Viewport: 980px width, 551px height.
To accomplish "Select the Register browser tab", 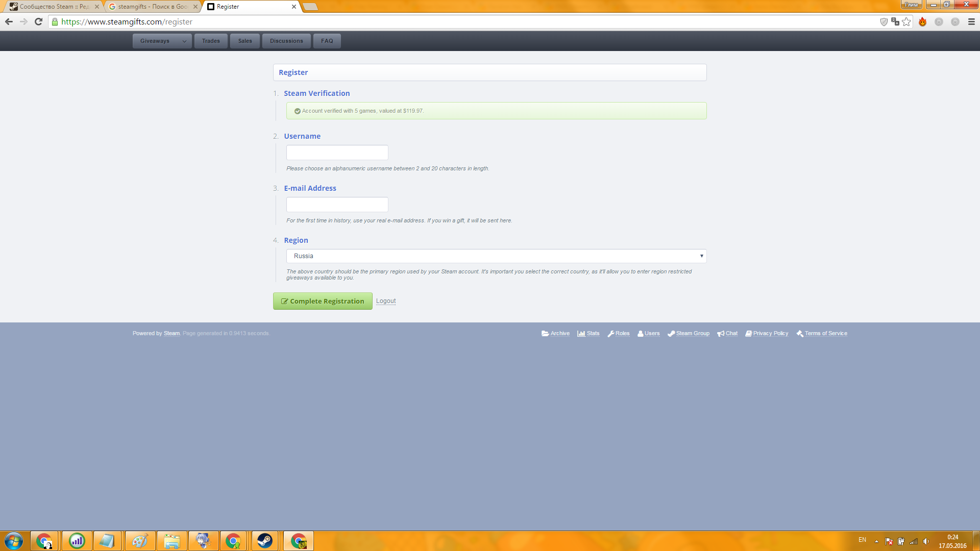I will click(x=250, y=7).
